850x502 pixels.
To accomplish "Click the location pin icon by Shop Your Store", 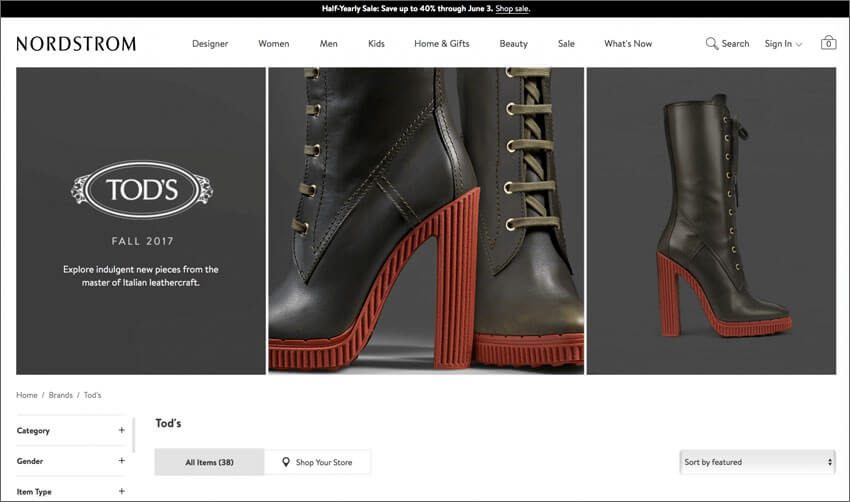I will coord(286,462).
